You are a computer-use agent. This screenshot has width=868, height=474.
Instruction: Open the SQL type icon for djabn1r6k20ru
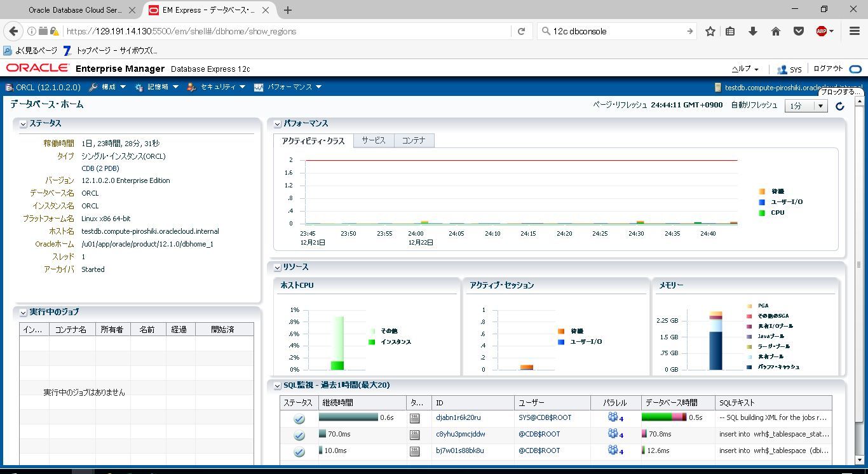point(415,418)
